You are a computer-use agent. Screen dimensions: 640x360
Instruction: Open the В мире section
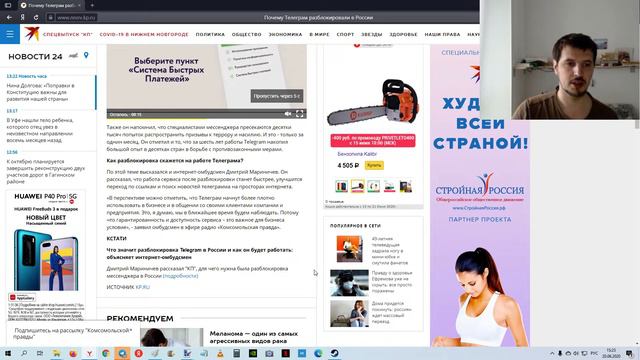click(x=319, y=35)
